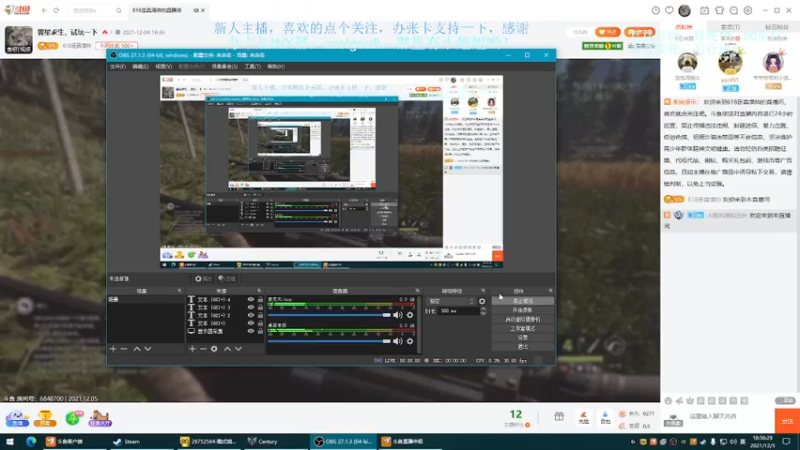This screenshot has height=450, width=800.
Task: Open the emoji picker in chat toolbar
Action: [668, 401]
